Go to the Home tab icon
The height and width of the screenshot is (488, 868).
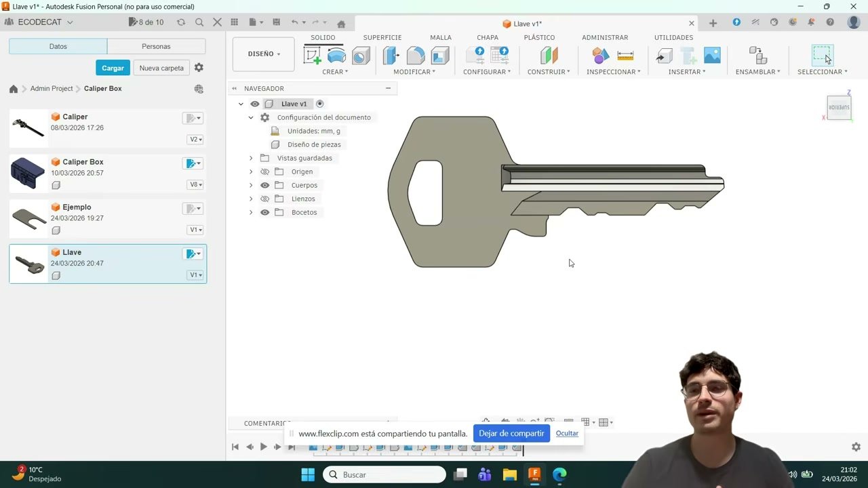click(x=341, y=24)
